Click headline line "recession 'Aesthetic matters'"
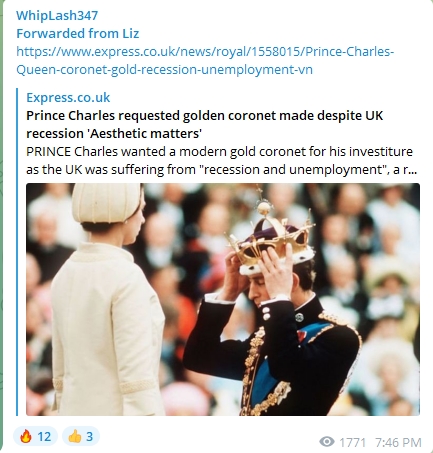Image resolution: width=433 pixels, height=453 pixels. [114, 133]
